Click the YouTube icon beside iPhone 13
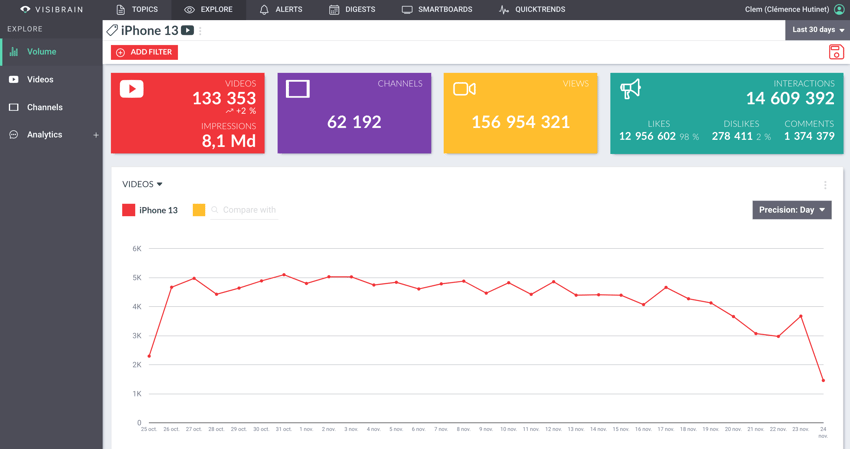 click(x=188, y=30)
